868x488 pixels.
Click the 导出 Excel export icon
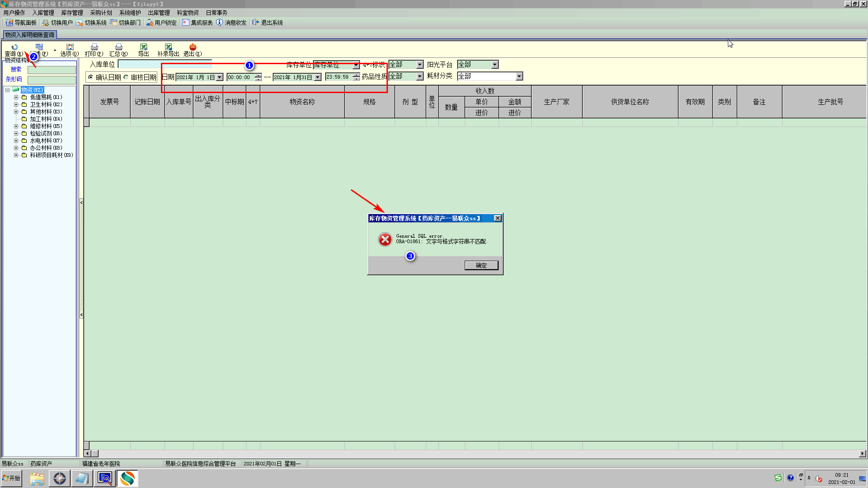143,47
